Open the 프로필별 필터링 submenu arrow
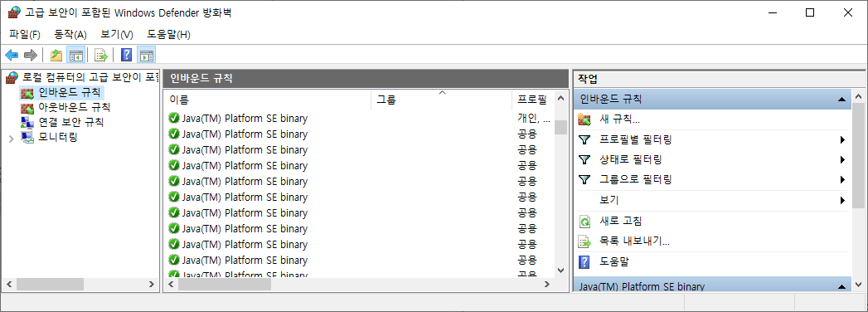The width and height of the screenshot is (868, 312). tap(842, 139)
